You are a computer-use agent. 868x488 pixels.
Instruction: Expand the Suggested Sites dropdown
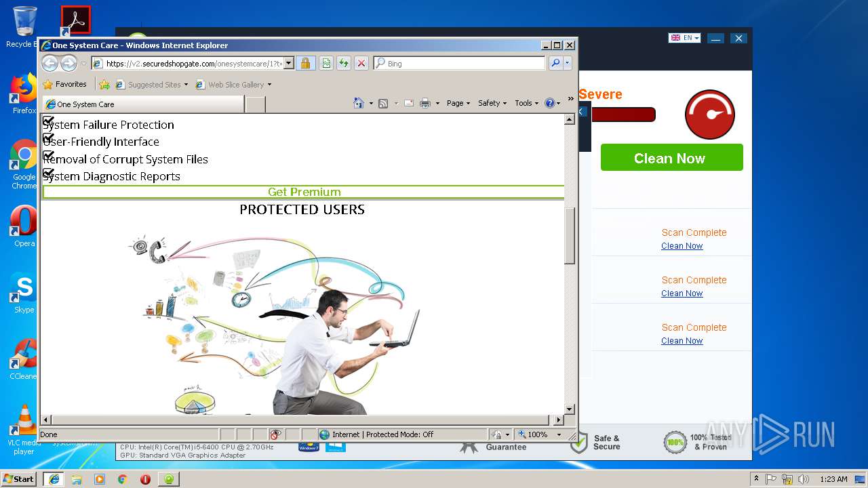186,85
